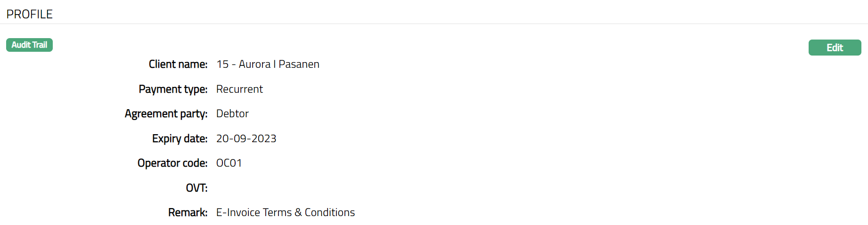
Task: Click the Debtor agreement party value
Action: (x=232, y=114)
